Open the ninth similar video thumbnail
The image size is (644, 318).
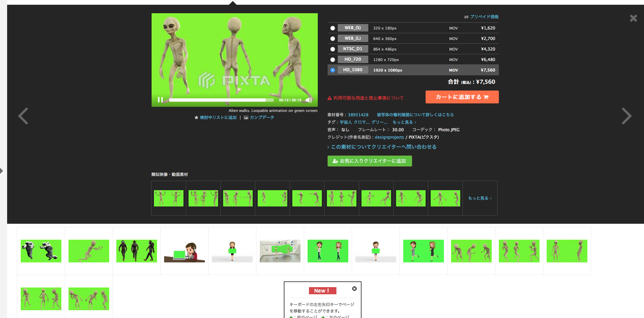[445, 198]
